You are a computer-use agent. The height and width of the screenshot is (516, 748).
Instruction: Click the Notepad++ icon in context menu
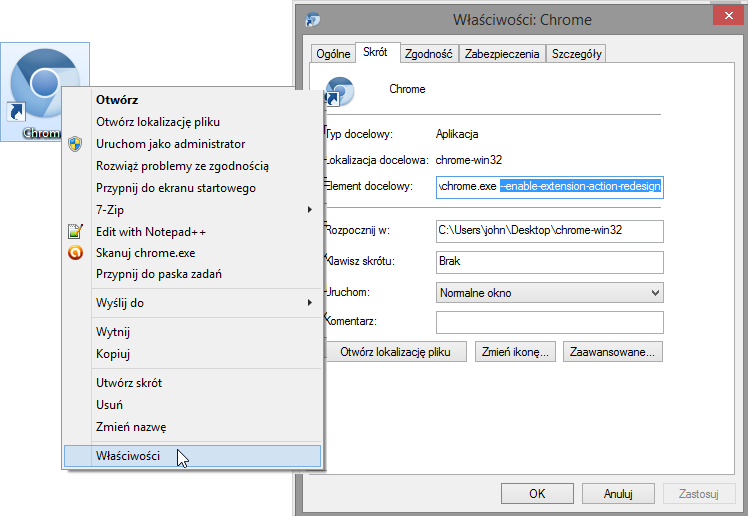75,232
